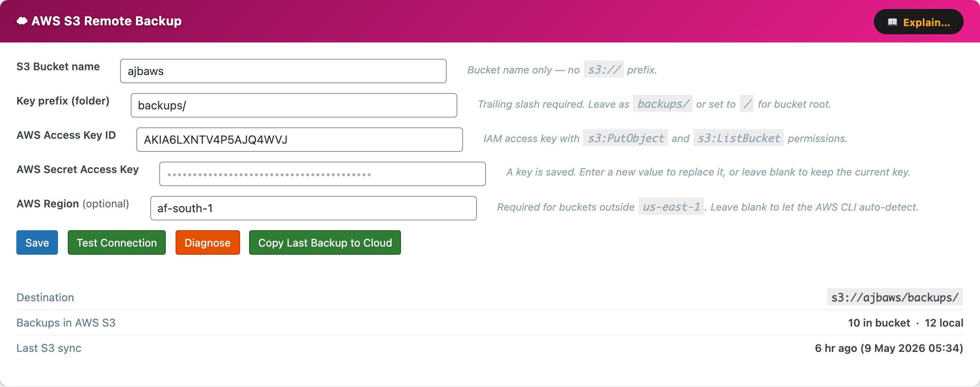980x387 pixels.
Task: Click the Last S3 sync label
Action: click(49, 348)
